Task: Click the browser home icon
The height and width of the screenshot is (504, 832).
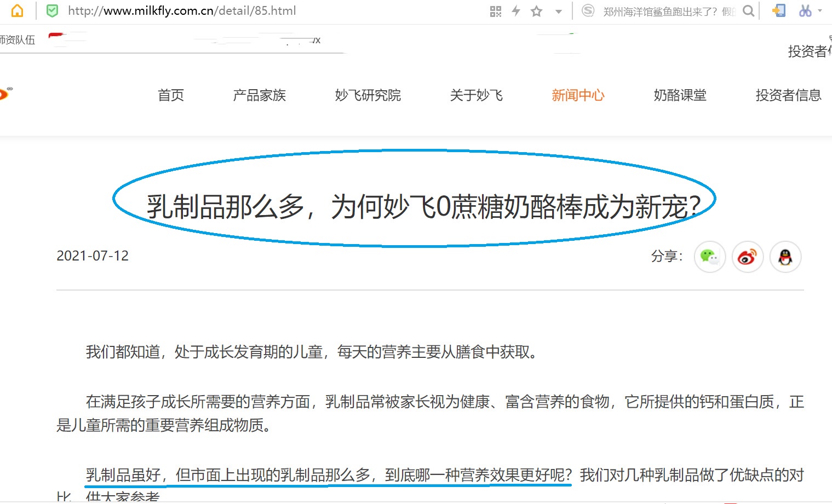Action: tap(15, 10)
